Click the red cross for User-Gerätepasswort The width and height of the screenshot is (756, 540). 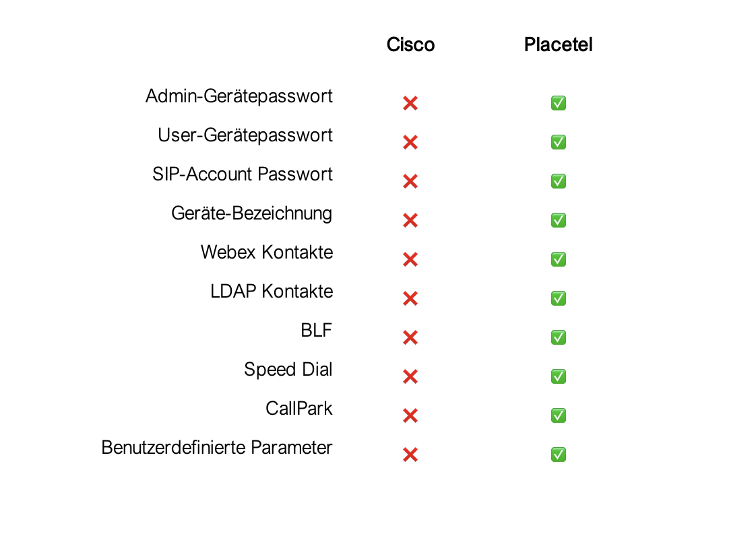pyautogui.click(x=410, y=142)
